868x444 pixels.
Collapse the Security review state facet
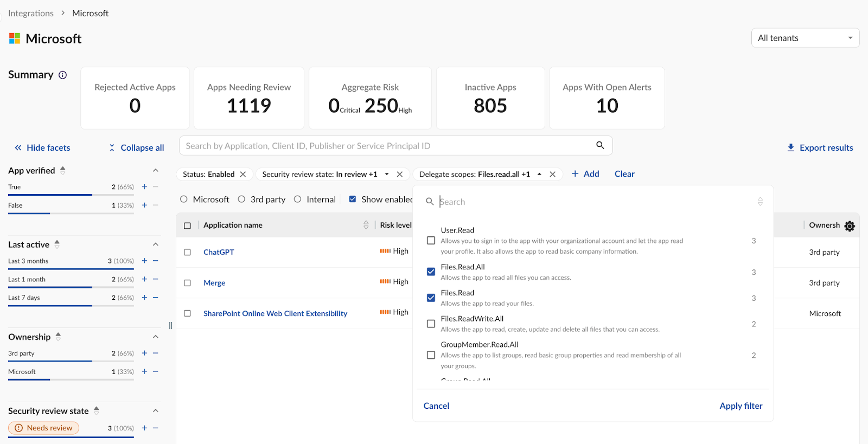tap(156, 411)
